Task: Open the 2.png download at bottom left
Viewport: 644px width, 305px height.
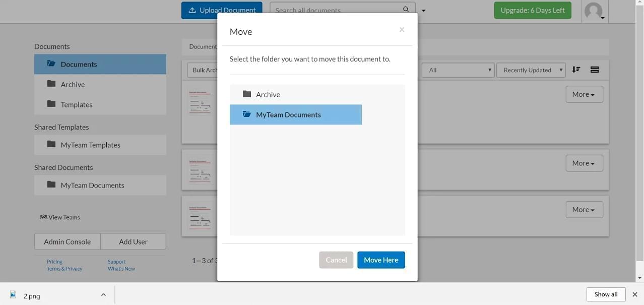Action: [x=32, y=295]
